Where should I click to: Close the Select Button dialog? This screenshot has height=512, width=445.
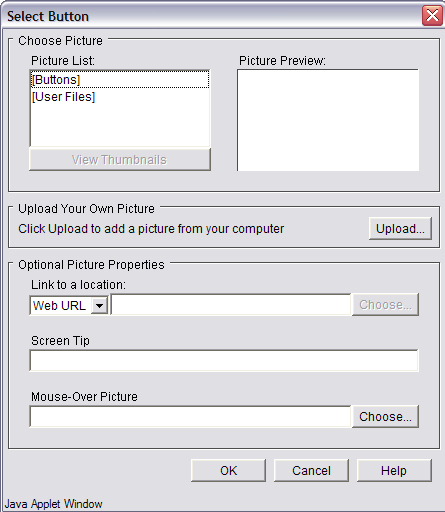pos(432,15)
